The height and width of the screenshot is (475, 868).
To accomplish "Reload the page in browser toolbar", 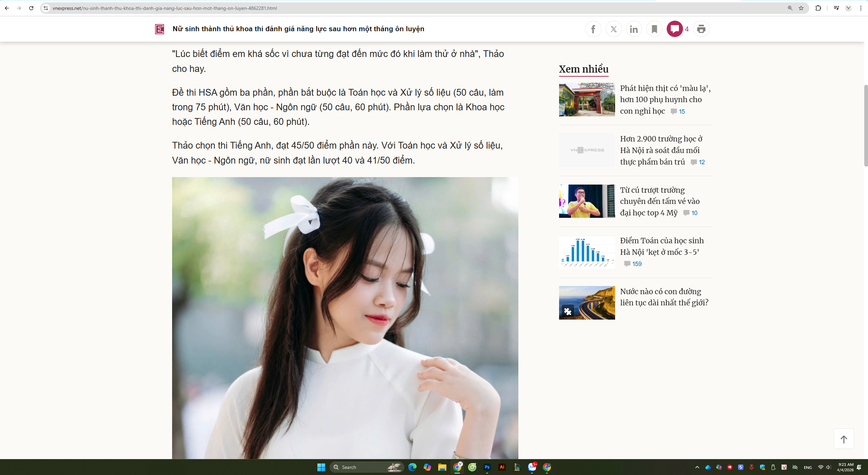I will click(31, 8).
